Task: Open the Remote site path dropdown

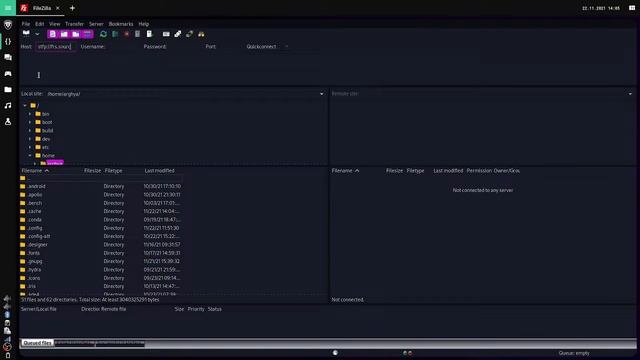Action: click(x=630, y=94)
